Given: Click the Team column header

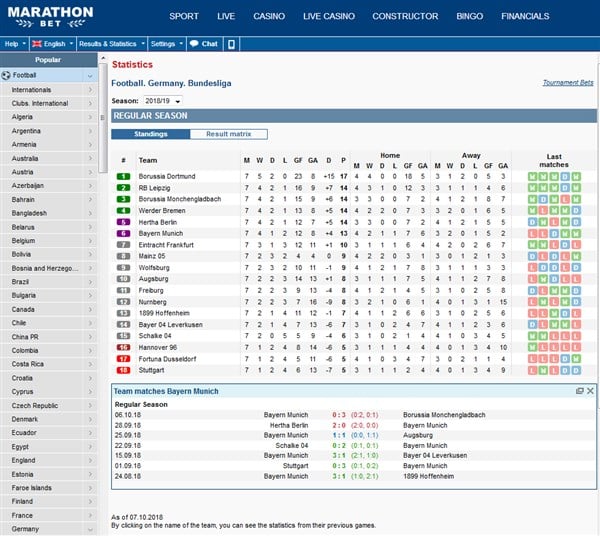Looking at the screenshot, I should tap(148, 160).
